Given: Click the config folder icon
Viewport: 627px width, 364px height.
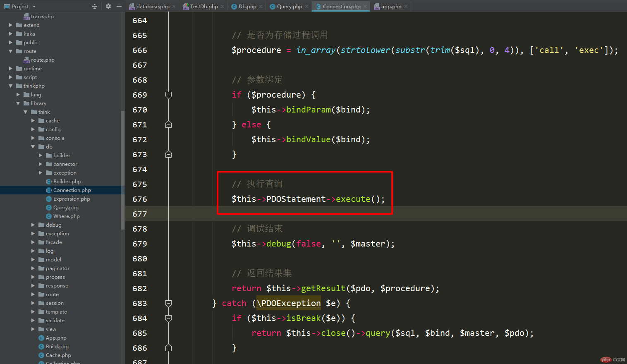Looking at the screenshot, I should [x=41, y=129].
